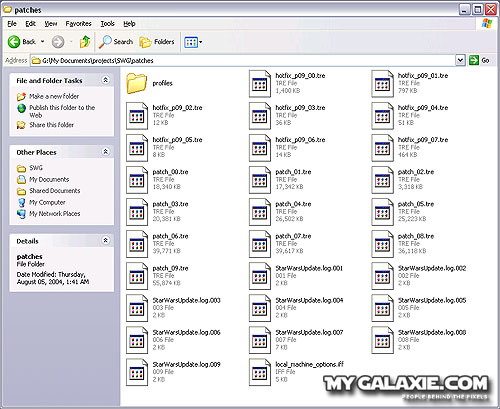The height and width of the screenshot is (409, 500).
Task: Collapse the File and Folder Tasks panel
Action: pyautogui.click(x=105, y=80)
